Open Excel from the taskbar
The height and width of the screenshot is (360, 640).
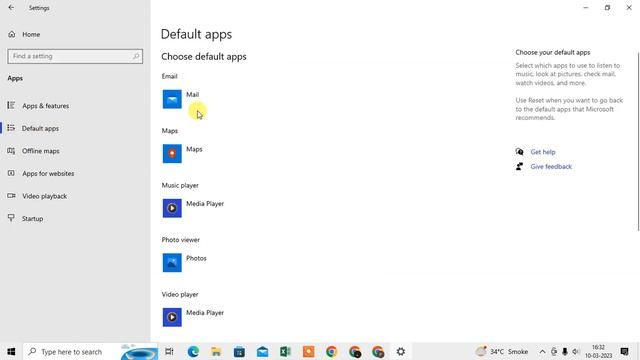(x=285, y=351)
